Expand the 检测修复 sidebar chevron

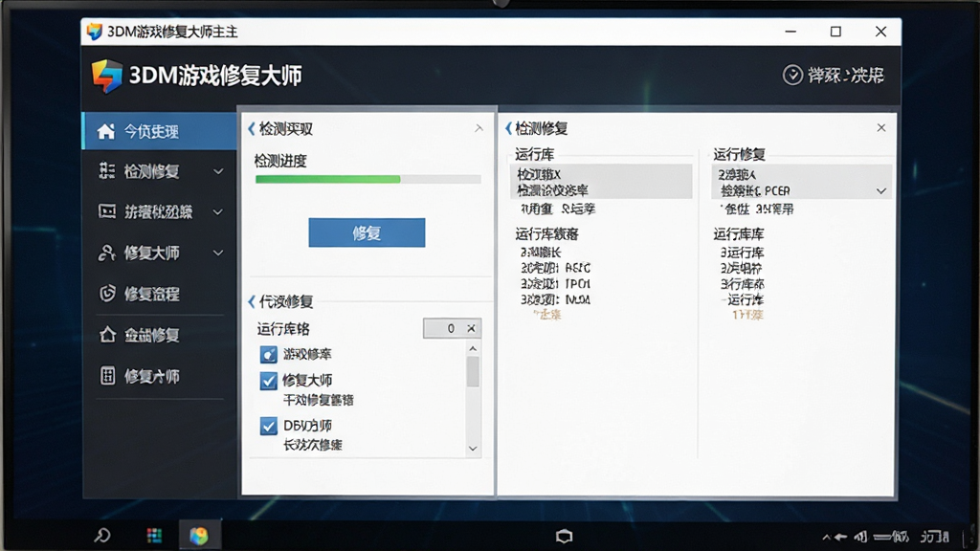[x=218, y=171]
